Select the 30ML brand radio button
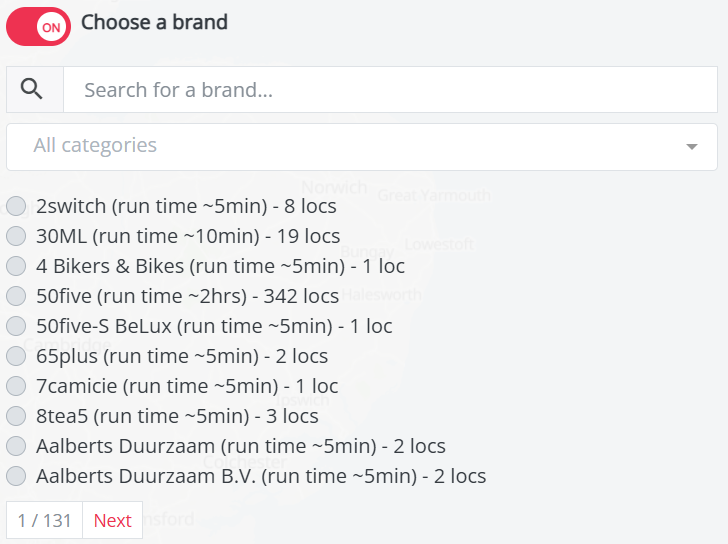 (16, 237)
